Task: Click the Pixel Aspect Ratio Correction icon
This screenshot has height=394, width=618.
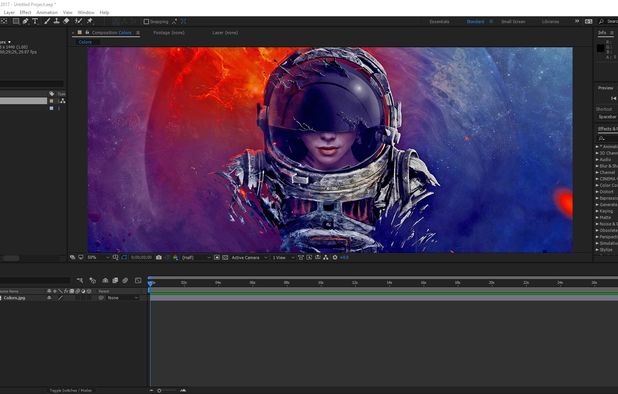Action: (x=301, y=257)
